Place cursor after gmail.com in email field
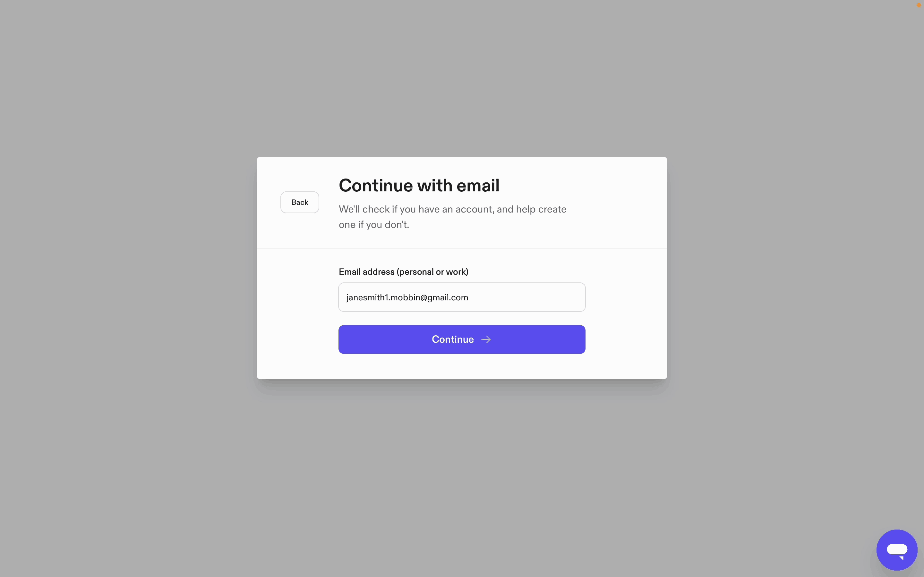Image resolution: width=924 pixels, height=577 pixels. click(469, 298)
